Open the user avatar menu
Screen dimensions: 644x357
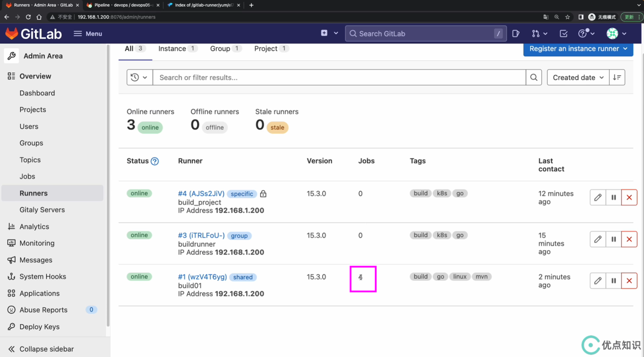(616, 33)
